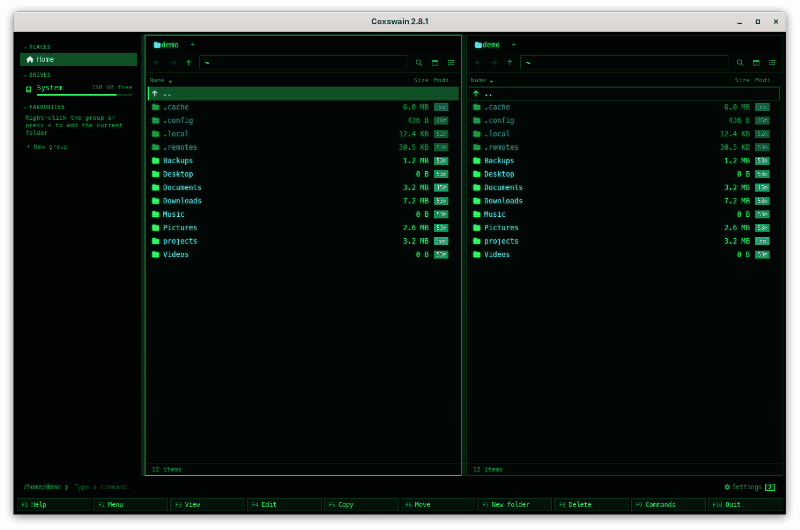Screen dimensions: 800x530
Task: Select parent directory row in left pane
Action: click(304, 94)
